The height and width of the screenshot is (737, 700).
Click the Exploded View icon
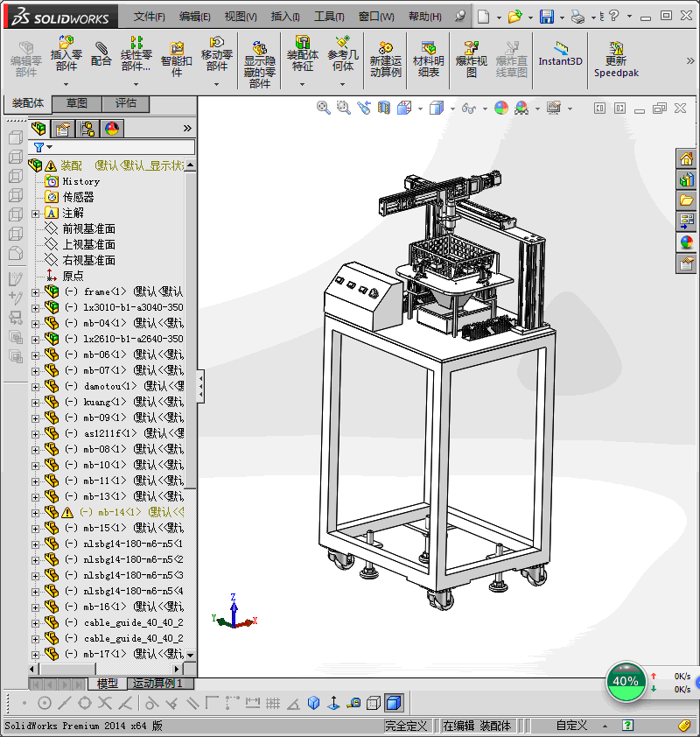[472, 60]
